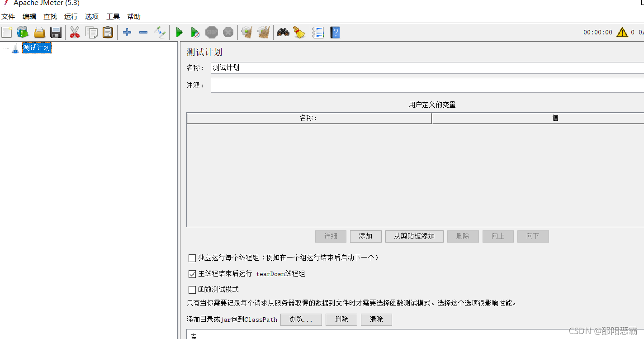The width and height of the screenshot is (644, 339).
Task: Click the 清除 ClassPath button
Action: 376,320
